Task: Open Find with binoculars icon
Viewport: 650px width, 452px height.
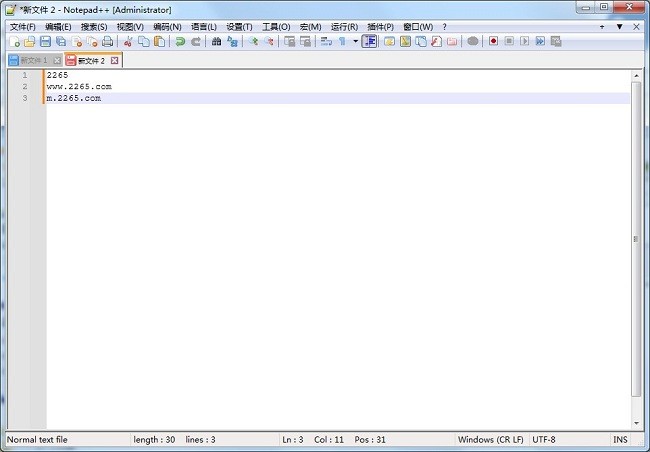Action: [x=216, y=41]
